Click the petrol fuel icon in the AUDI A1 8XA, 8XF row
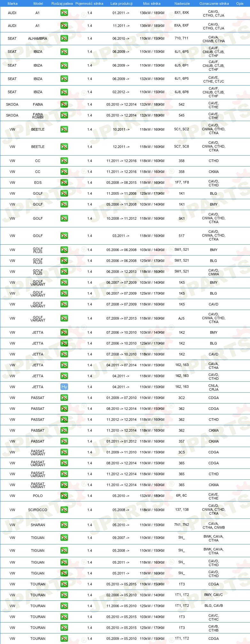 [x=64, y=26]
